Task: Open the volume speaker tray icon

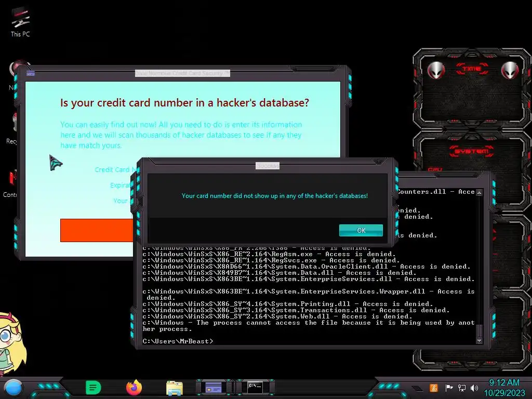Action: point(474,388)
